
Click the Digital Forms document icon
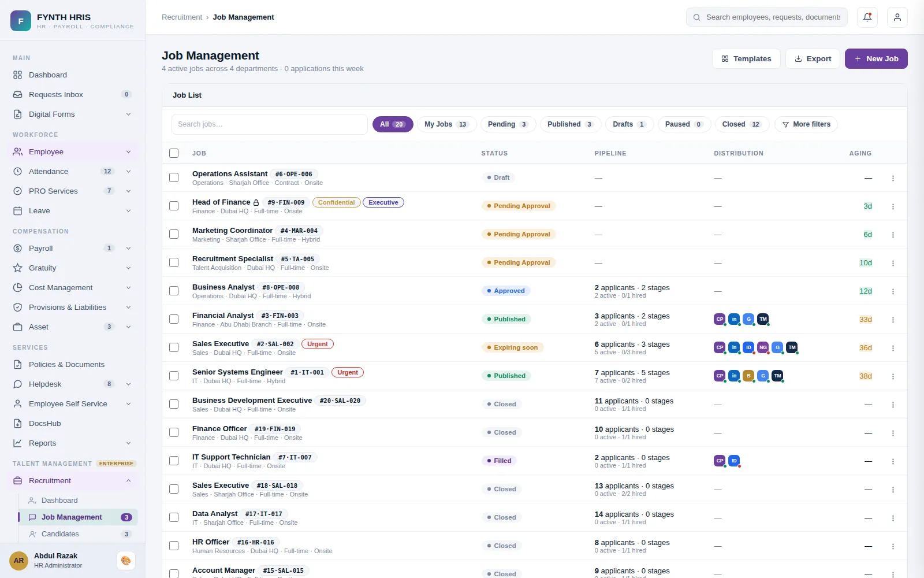point(18,114)
